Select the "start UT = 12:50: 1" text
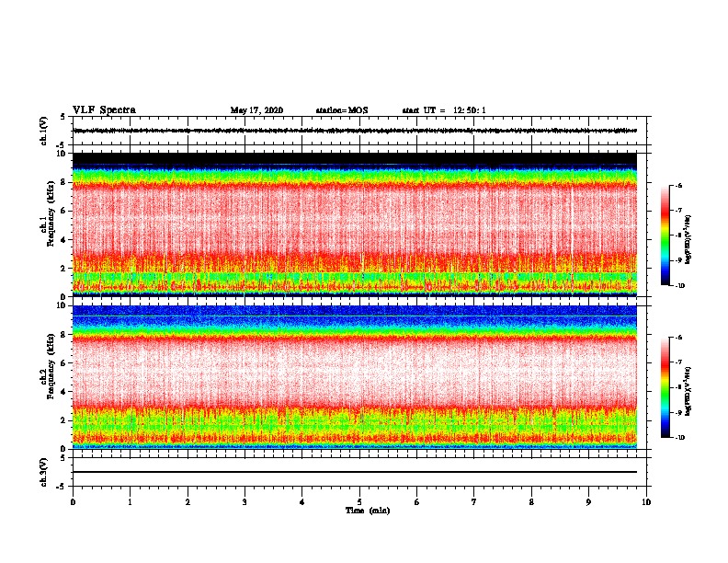Screen dimensions: 728x563 tap(444, 110)
